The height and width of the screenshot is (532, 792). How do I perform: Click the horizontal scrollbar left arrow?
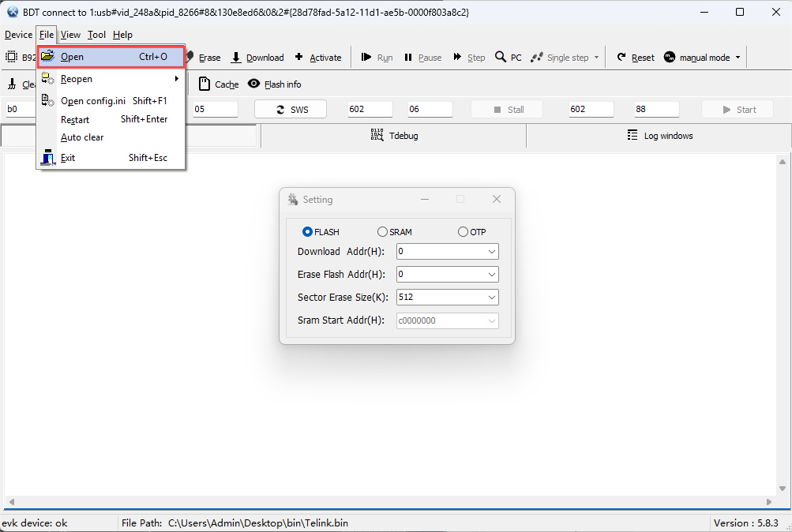12,502
